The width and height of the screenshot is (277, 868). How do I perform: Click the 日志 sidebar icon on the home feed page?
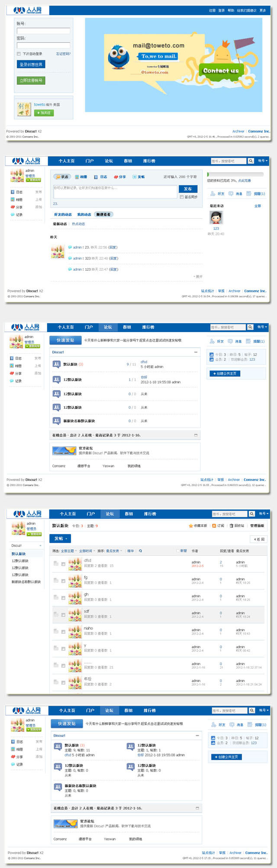13,192
